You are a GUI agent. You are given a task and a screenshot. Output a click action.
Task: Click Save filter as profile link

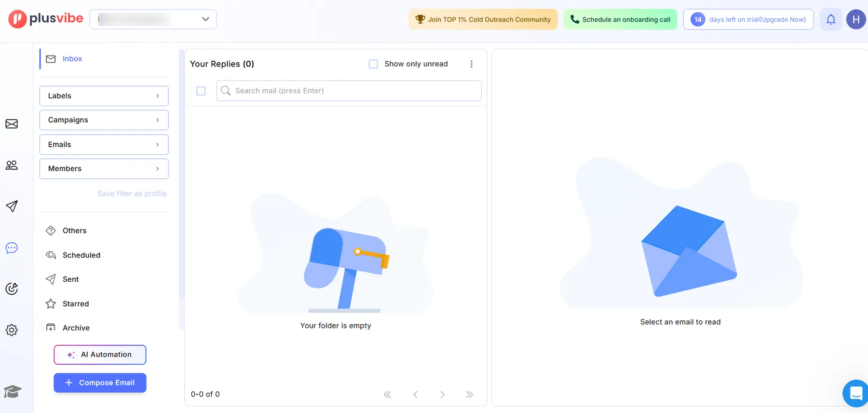pos(132,193)
